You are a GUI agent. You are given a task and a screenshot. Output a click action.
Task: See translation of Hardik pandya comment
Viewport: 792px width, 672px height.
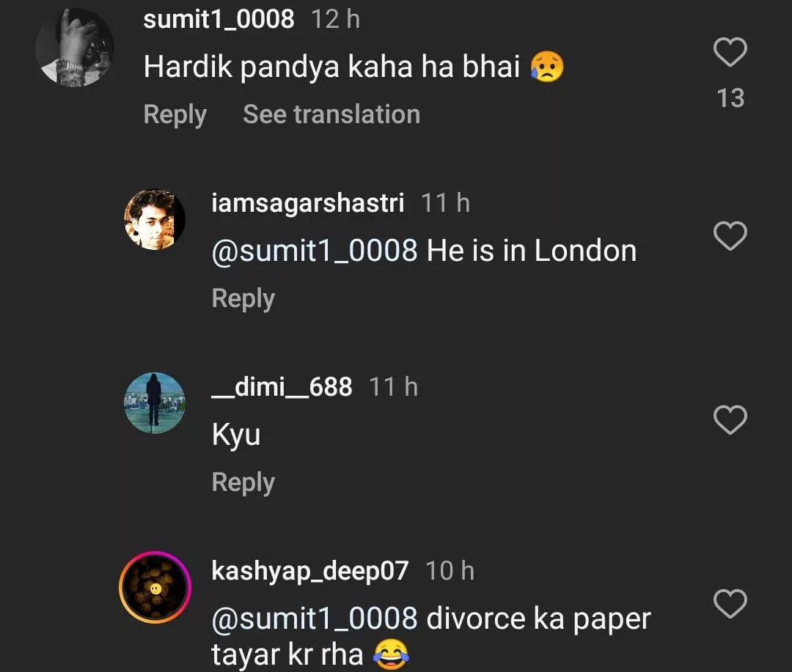(331, 114)
